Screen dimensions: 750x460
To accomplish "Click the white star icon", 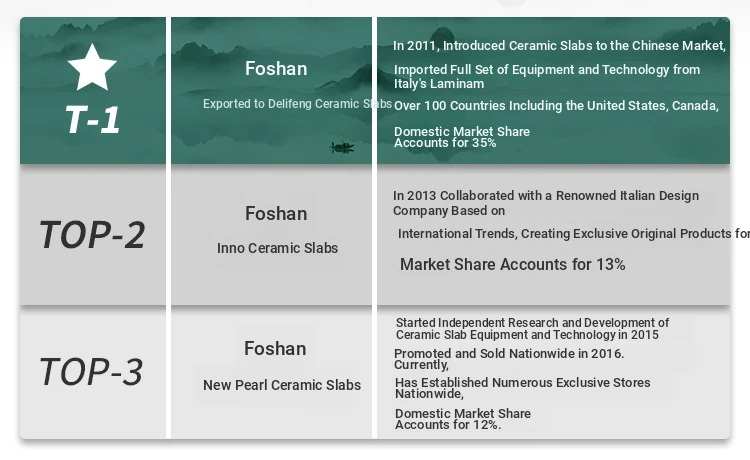I will click(x=92, y=67).
